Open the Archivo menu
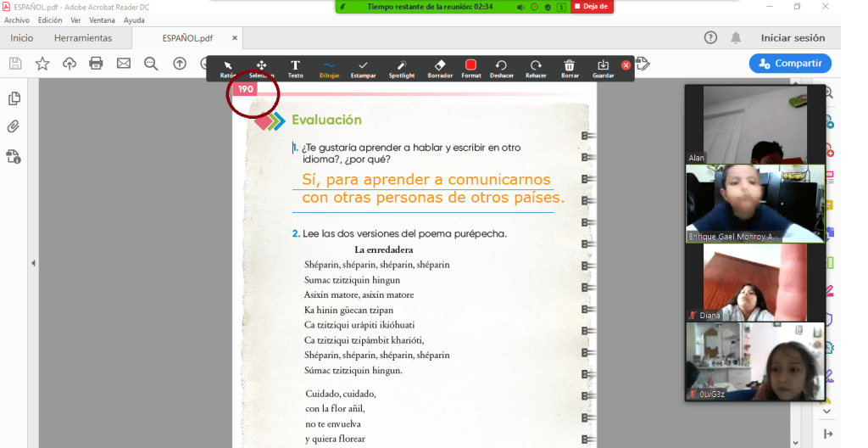868x448 pixels. coord(17,20)
